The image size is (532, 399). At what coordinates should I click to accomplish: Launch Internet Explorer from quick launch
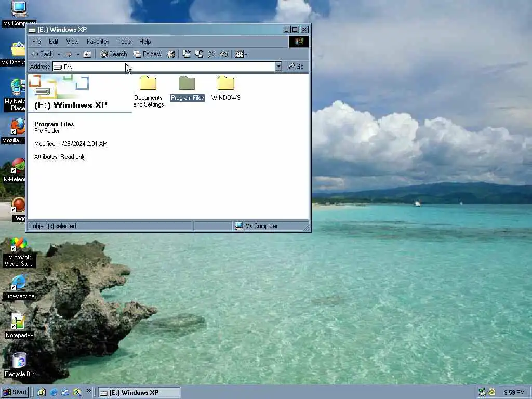pos(54,393)
